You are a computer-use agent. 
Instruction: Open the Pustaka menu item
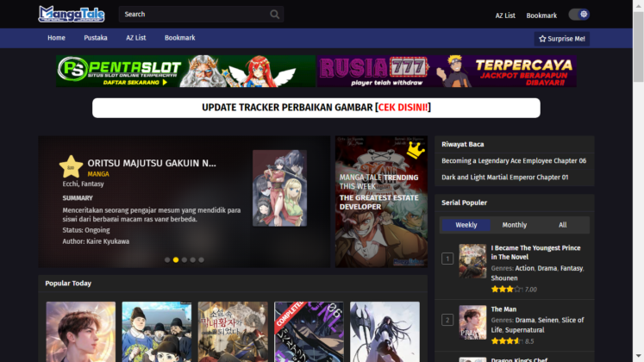96,38
